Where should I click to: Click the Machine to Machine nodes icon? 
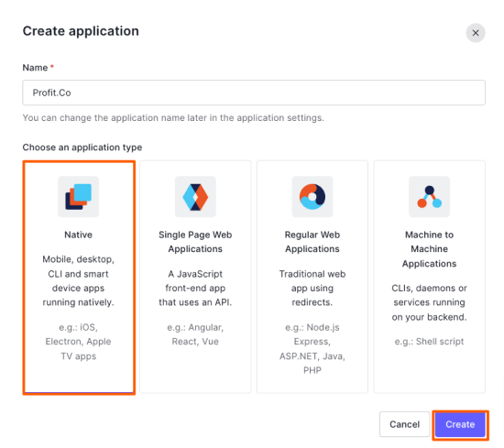coord(429,196)
